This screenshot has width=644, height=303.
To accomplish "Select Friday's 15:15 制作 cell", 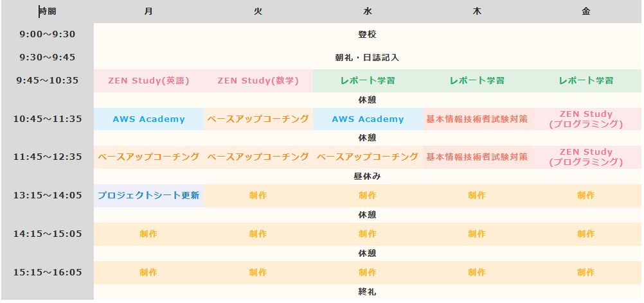I will [x=586, y=273].
